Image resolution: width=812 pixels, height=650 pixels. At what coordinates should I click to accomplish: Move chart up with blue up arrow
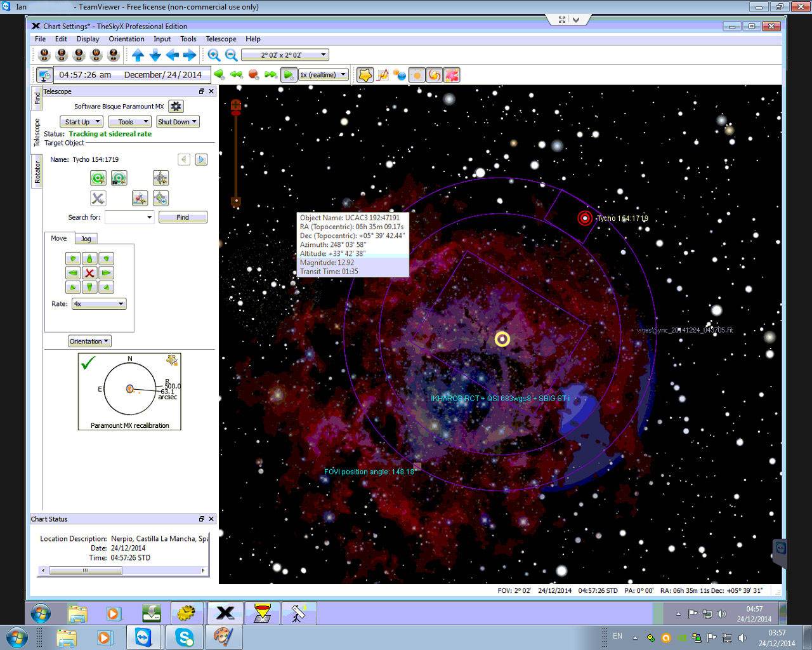[138, 55]
